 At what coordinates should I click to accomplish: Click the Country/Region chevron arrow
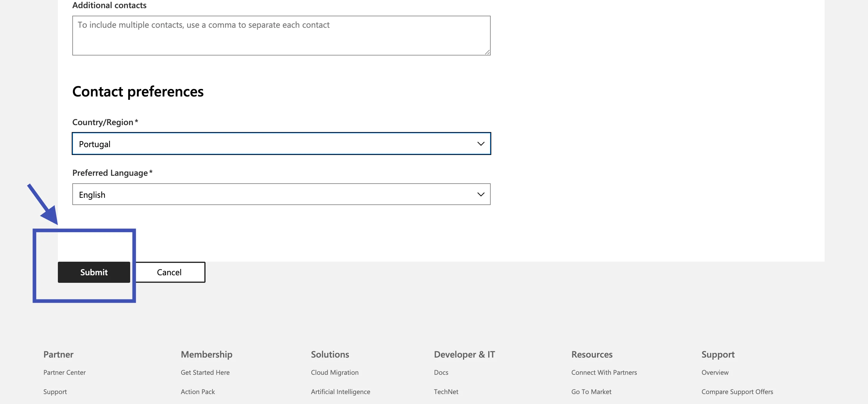(481, 144)
